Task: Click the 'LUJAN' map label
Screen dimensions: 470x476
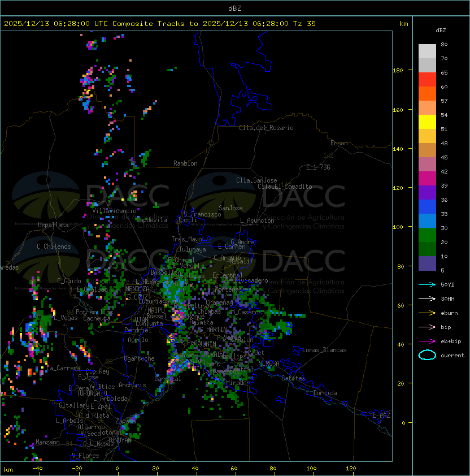Action: 140,320
